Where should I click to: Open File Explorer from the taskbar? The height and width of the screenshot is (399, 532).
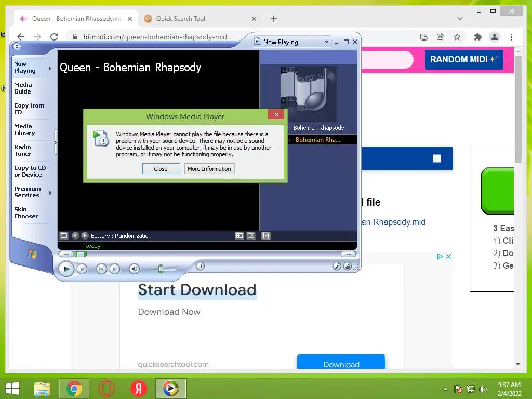pos(42,389)
